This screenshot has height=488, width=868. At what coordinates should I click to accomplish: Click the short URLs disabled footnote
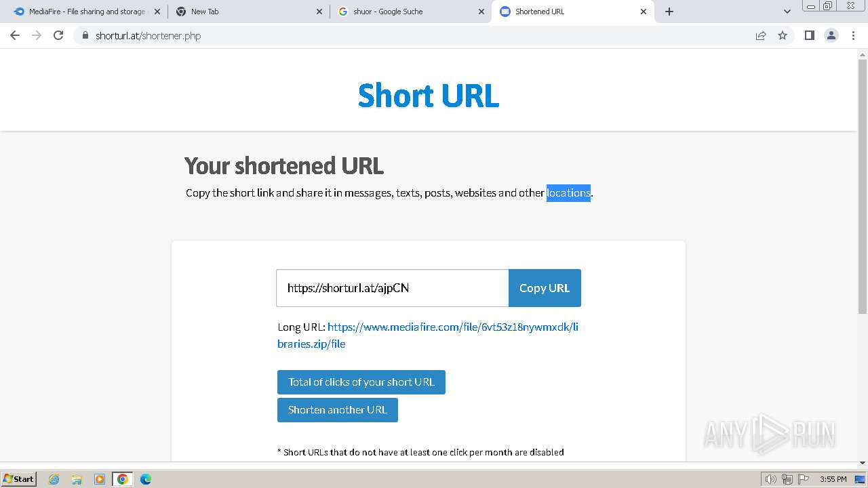420,452
